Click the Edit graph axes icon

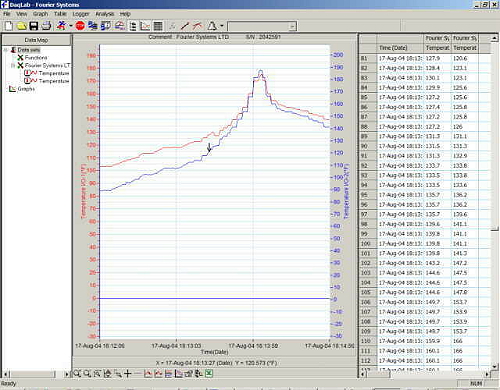point(199,374)
